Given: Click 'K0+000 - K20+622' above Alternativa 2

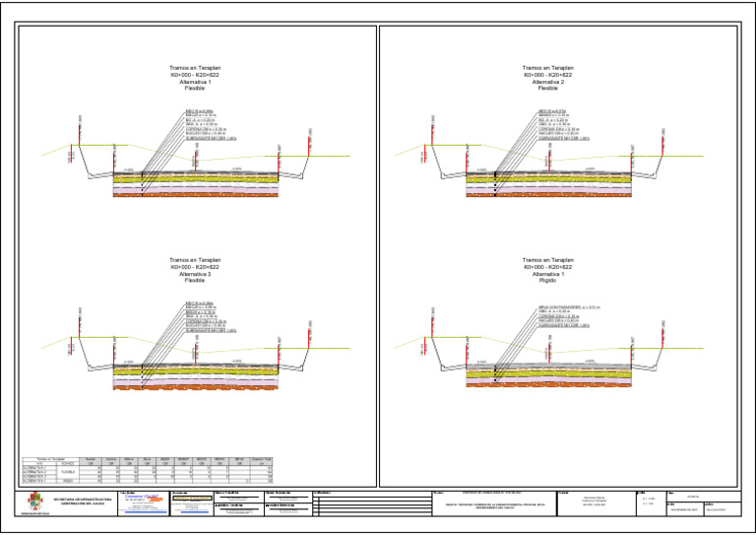Looking at the screenshot, I should point(547,75).
